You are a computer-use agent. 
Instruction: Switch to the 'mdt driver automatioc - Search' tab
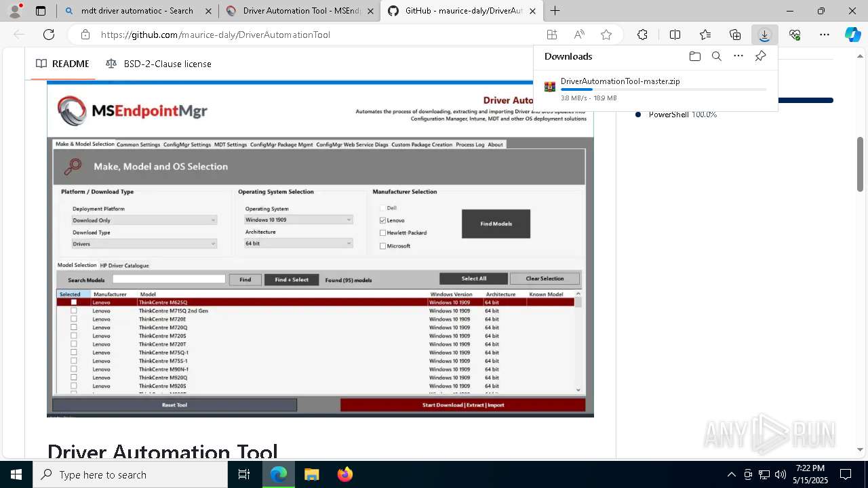pyautogui.click(x=137, y=11)
